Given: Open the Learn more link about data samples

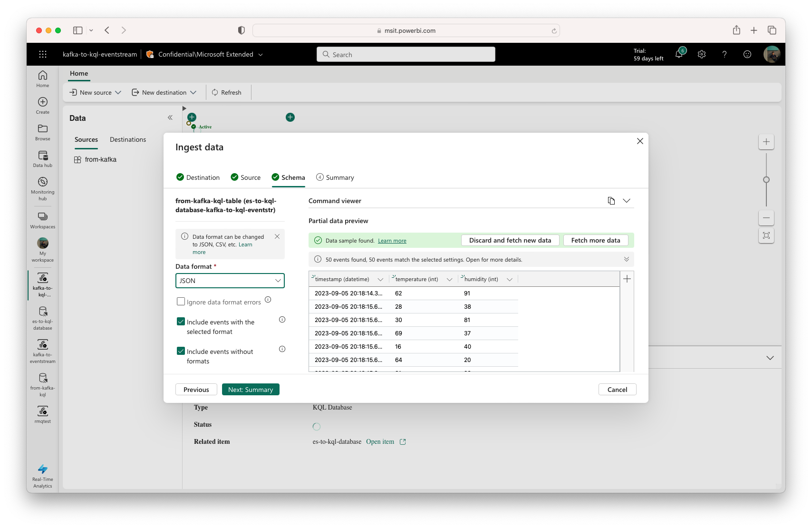Looking at the screenshot, I should point(392,240).
